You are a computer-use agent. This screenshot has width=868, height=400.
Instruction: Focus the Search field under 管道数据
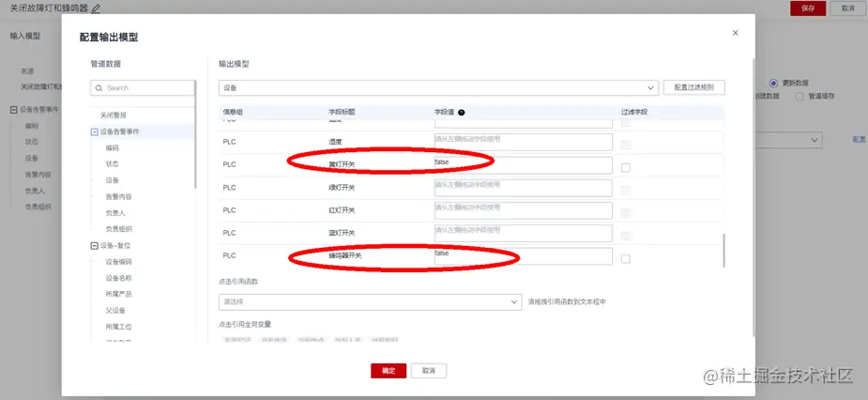pos(143,88)
